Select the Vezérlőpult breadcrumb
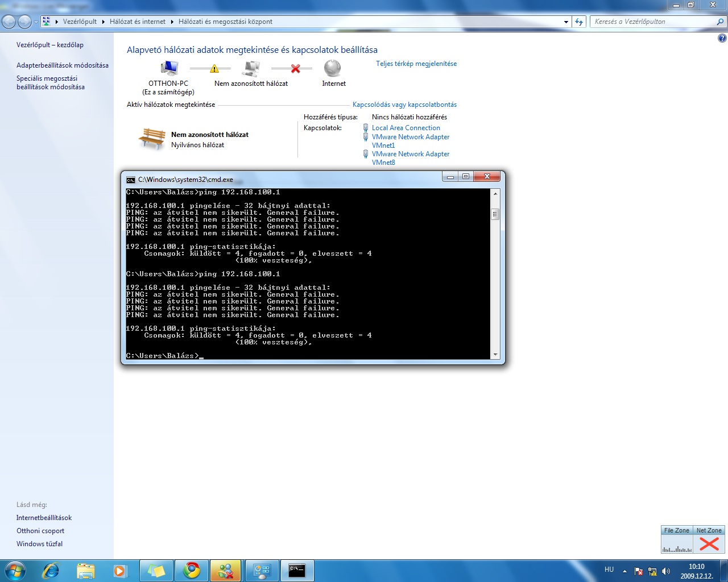This screenshot has width=728, height=582. click(x=80, y=22)
